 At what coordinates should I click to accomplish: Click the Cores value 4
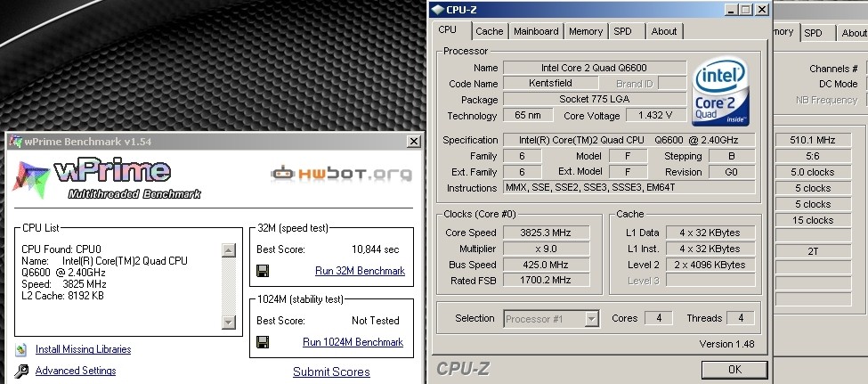pyautogui.click(x=659, y=318)
